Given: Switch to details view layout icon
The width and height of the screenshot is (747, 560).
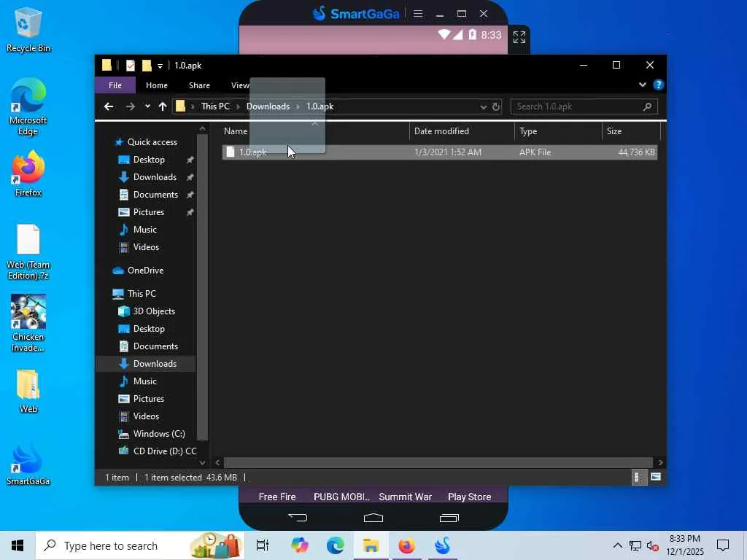Looking at the screenshot, I should [639, 477].
